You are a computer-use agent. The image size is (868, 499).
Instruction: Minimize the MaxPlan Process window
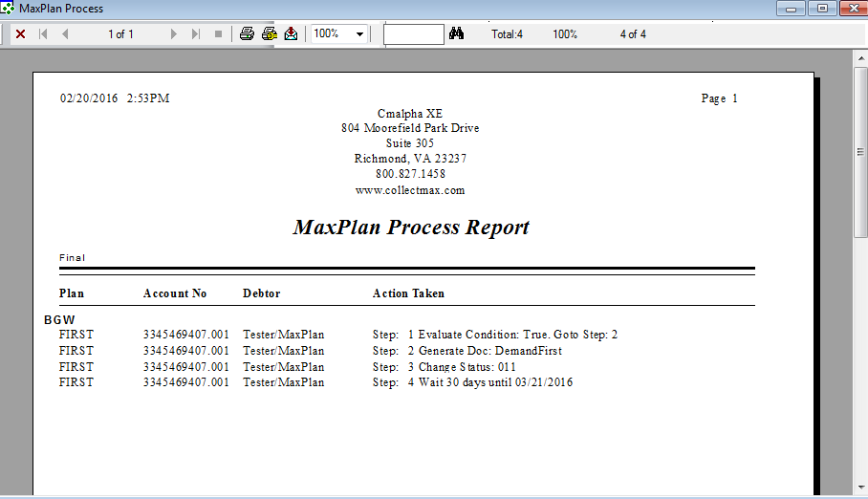[791, 9]
